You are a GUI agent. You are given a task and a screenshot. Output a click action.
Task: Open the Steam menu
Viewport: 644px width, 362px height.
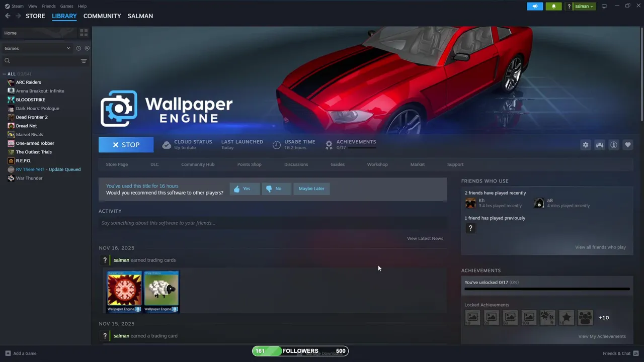(x=14, y=6)
